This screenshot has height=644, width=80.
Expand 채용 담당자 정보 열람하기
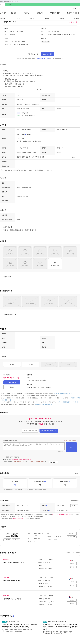coord(49,431)
